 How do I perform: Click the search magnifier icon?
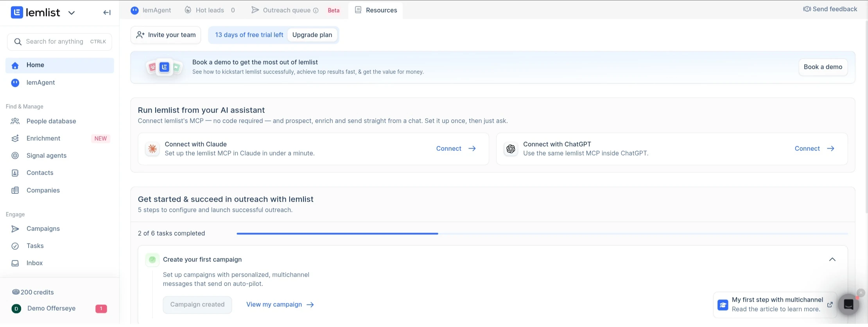click(x=18, y=42)
